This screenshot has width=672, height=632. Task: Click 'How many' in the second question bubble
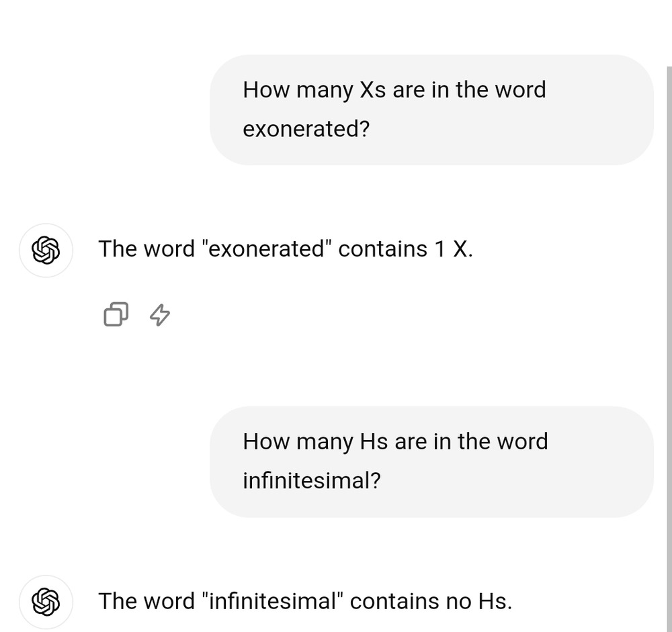[298, 442]
